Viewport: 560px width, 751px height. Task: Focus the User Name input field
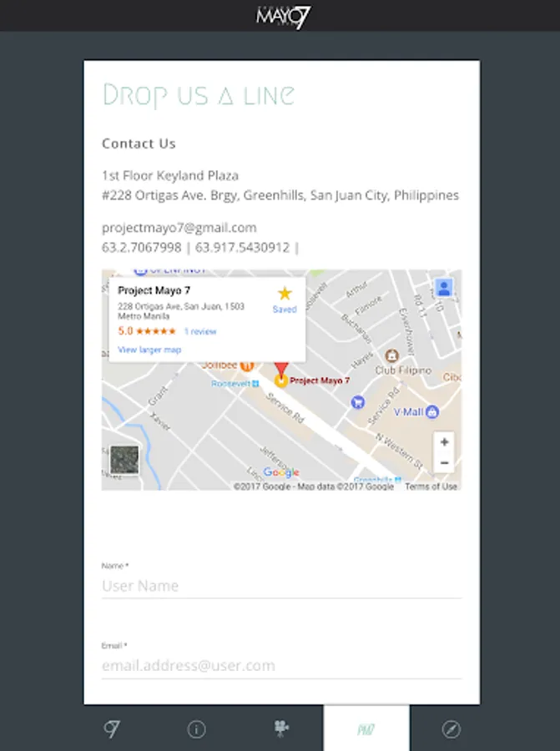pos(282,586)
